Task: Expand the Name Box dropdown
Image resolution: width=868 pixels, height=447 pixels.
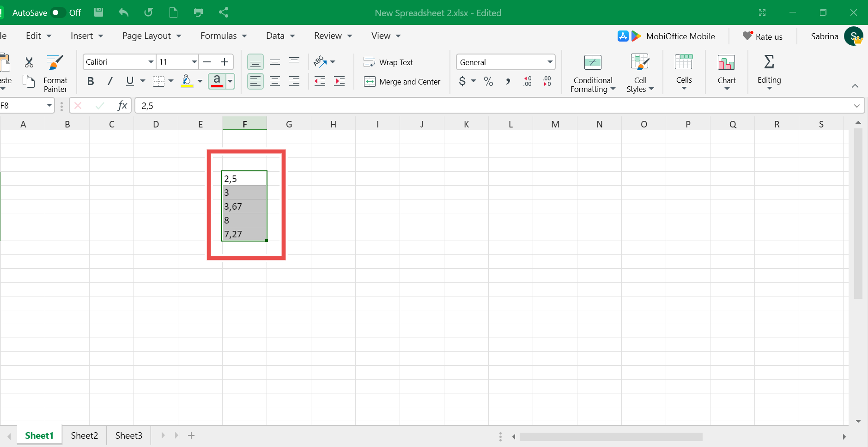Action: [x=49, y=106]
